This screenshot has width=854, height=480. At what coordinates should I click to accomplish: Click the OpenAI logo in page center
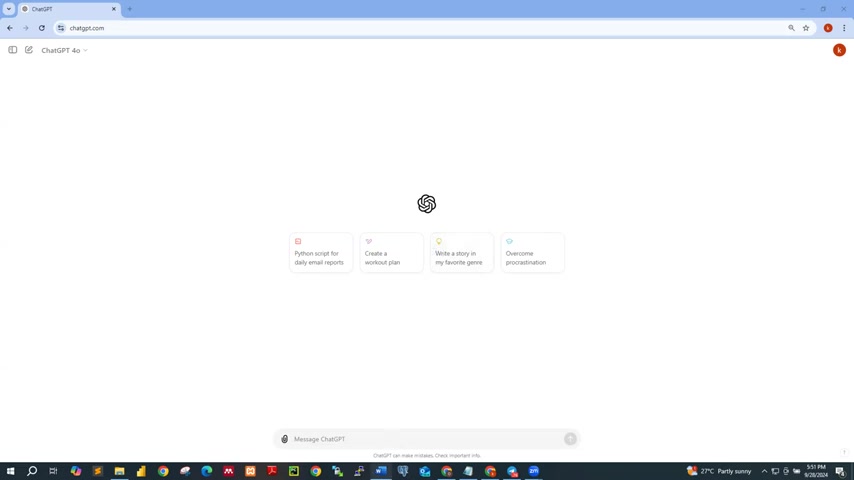click(426, 204)
